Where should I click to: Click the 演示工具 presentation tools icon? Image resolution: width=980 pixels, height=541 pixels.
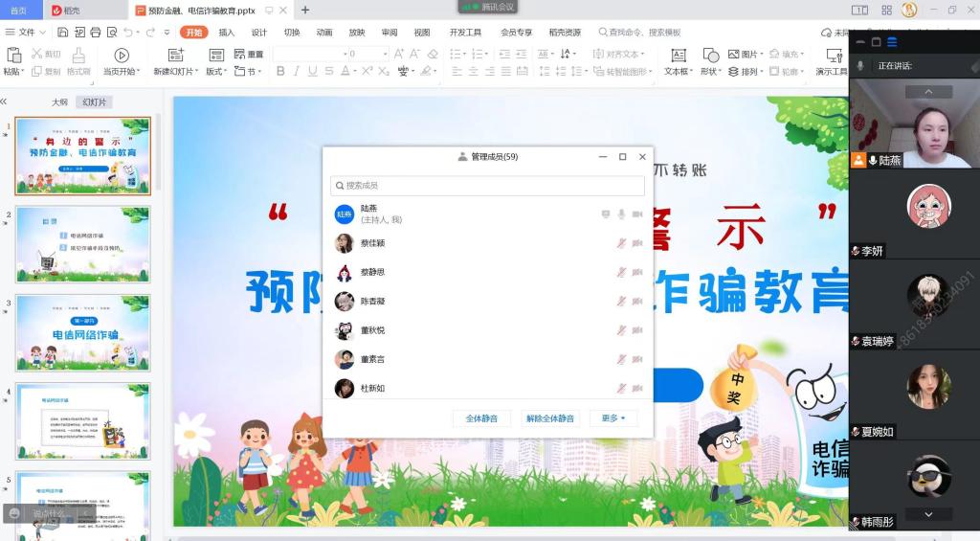(831, 55)
